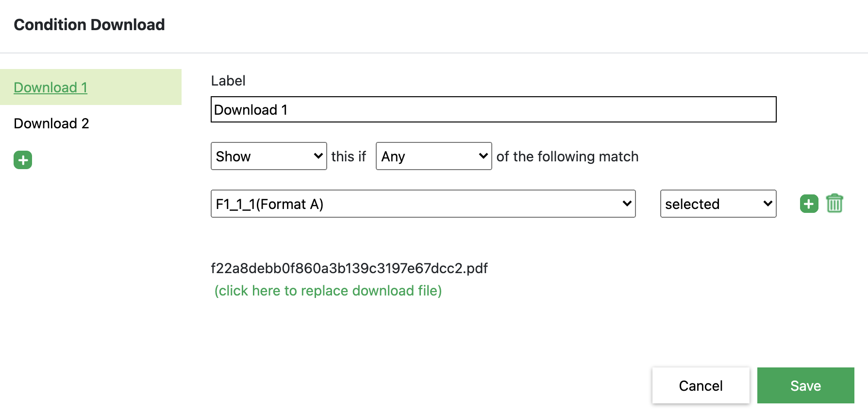Click the uploaded PDF file name
Image resolution: width=868 pixels, height=417 pixels.
coord(349,268)
